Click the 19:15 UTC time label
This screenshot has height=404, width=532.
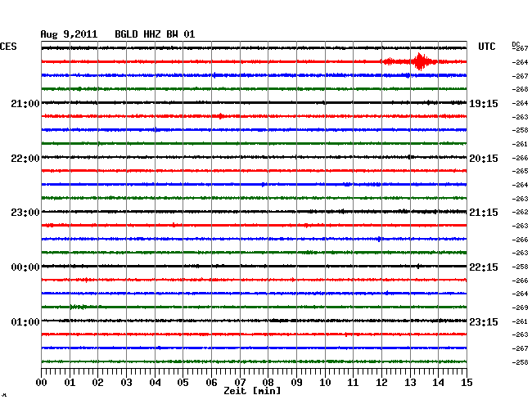[x=483, y=104]
